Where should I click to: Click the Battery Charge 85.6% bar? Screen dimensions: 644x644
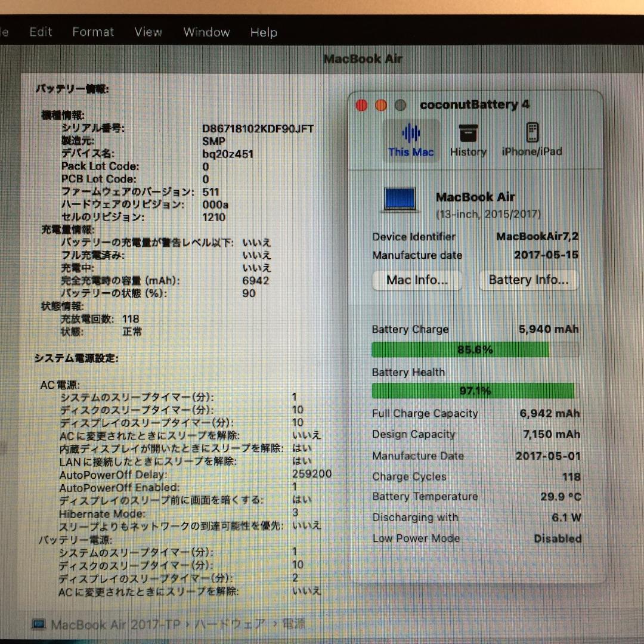click(475, 349)
